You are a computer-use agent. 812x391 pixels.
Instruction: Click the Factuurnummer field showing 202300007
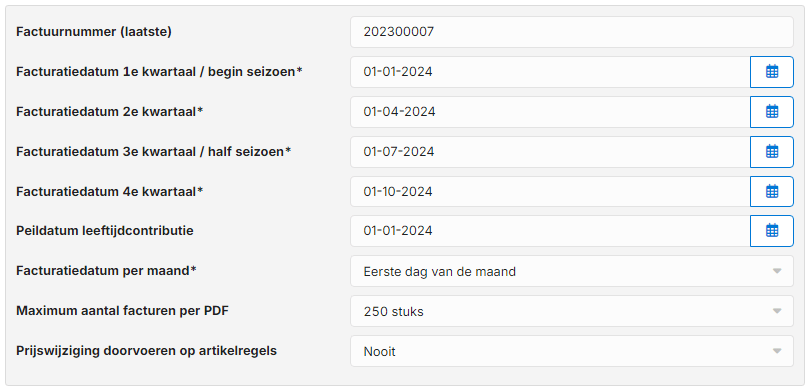(572, 32)
